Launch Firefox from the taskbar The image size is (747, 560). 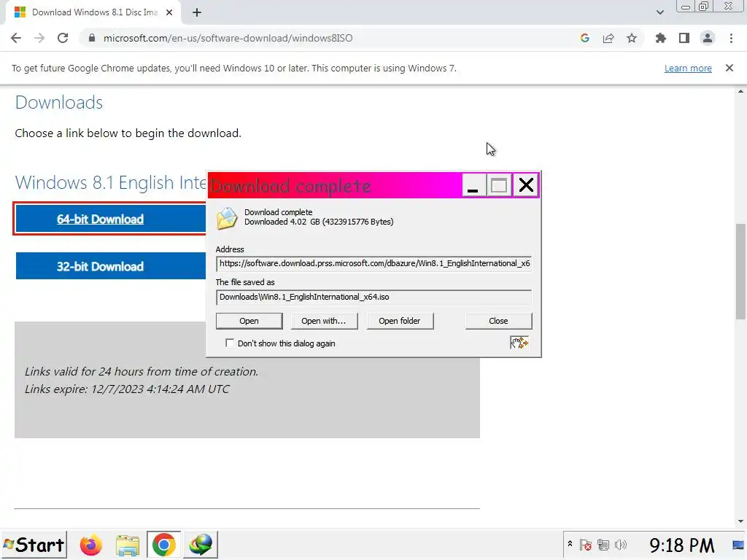90,545
